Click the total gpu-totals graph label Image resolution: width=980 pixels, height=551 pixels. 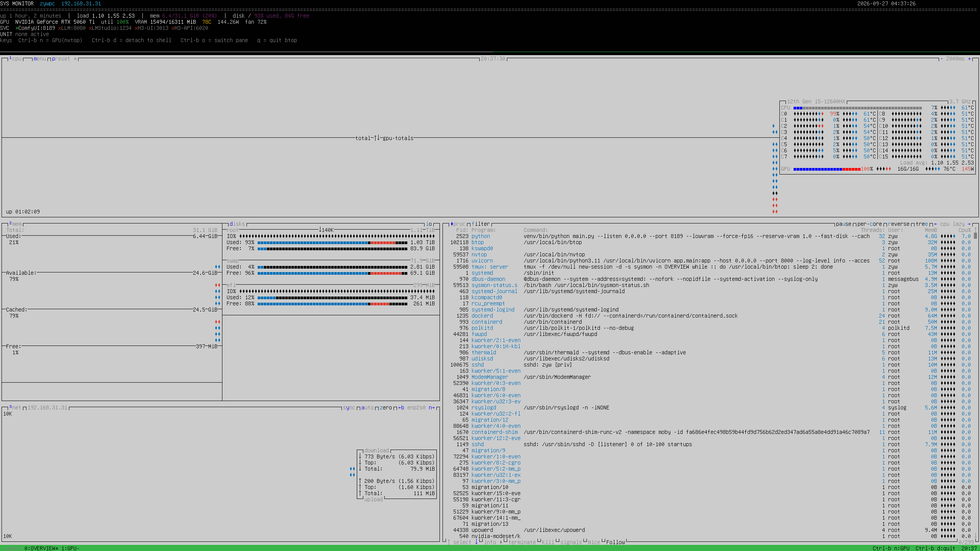[x=384, y=138]
